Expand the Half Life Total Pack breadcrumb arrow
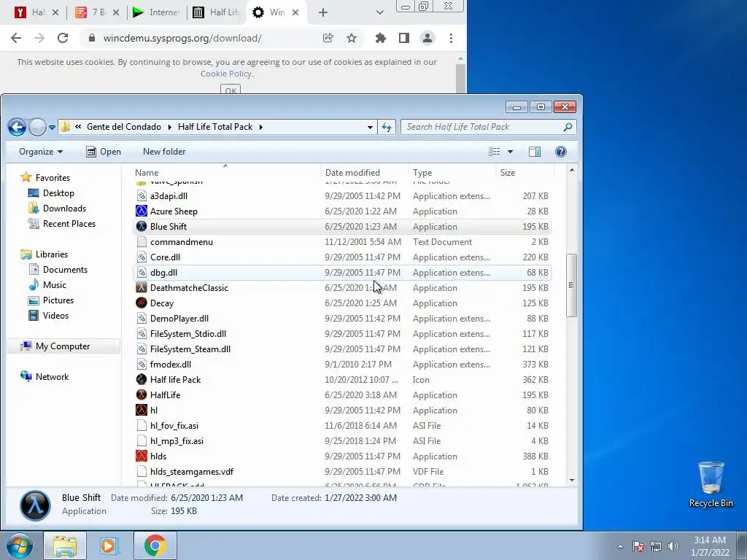The image size is (747, 560). [261, 127]
